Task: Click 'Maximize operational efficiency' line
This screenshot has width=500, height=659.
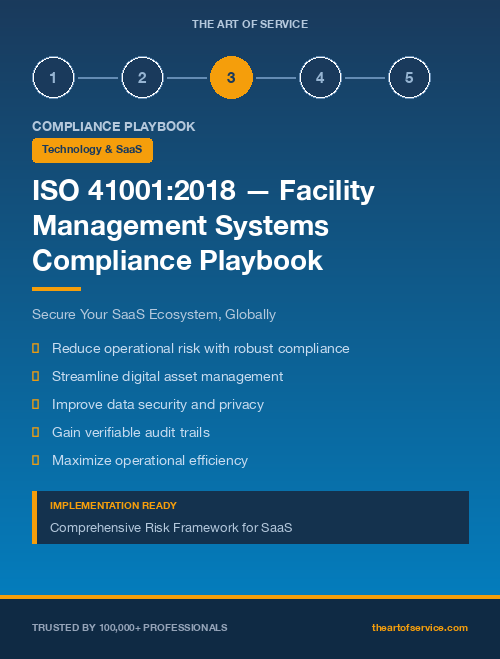Action: 150,461
